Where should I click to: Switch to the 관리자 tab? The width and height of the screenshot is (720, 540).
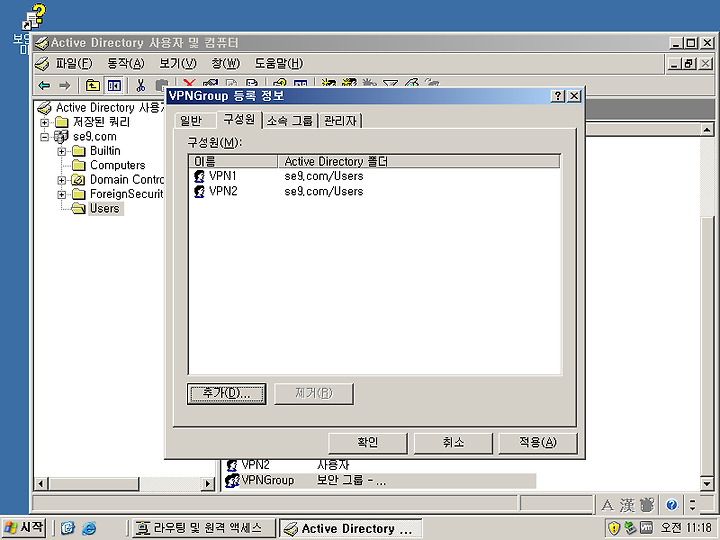(x=340, y=121)
